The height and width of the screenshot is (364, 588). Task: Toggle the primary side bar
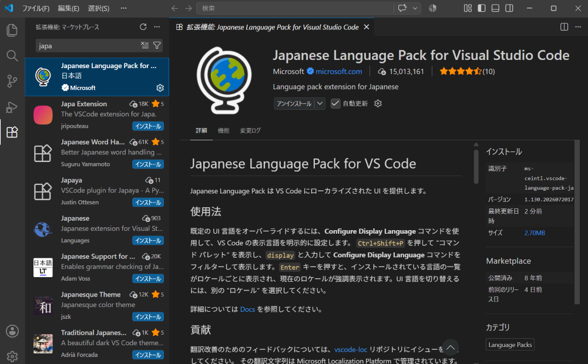(x=482, y=8)
